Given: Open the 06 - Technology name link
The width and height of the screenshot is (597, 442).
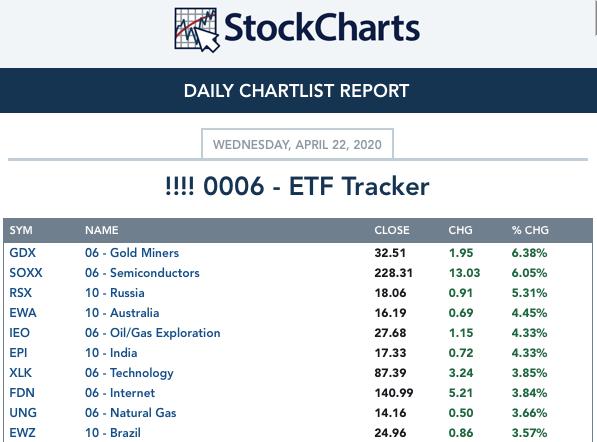Looking at the screenshot, I should click(129, 373).
